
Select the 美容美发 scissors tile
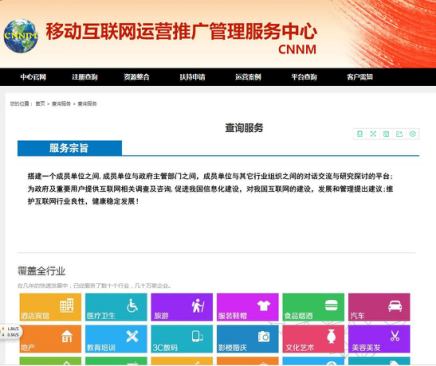click(379, 339)
